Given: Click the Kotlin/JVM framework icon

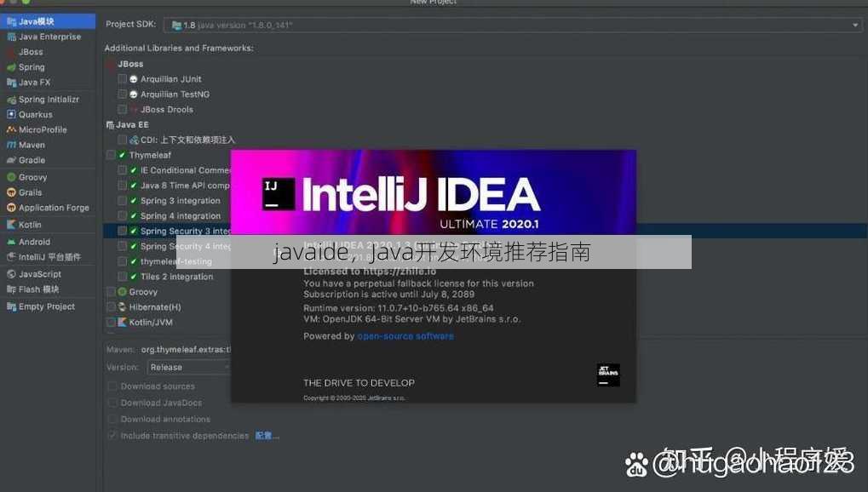Looking at the screenshot, I should click(123, 322).
